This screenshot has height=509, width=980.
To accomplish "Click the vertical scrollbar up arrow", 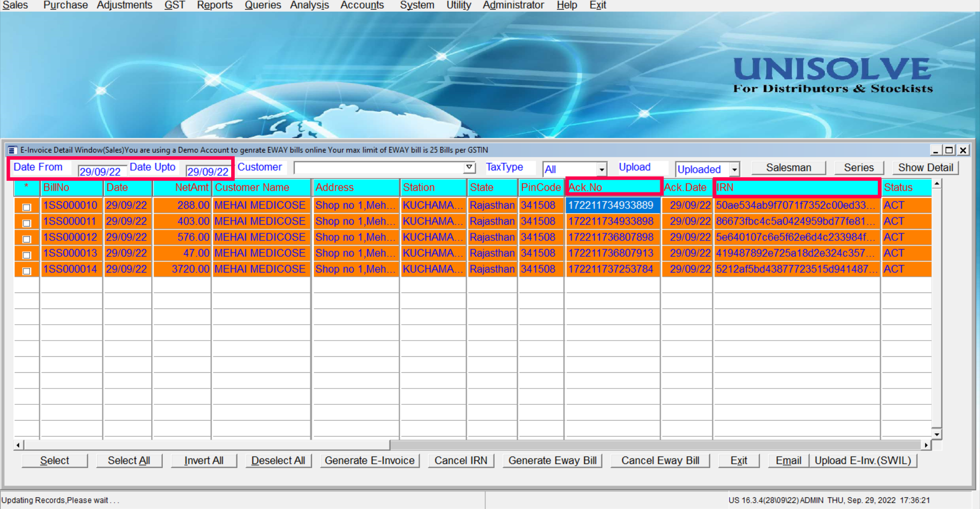I will (x=937, y=183).
